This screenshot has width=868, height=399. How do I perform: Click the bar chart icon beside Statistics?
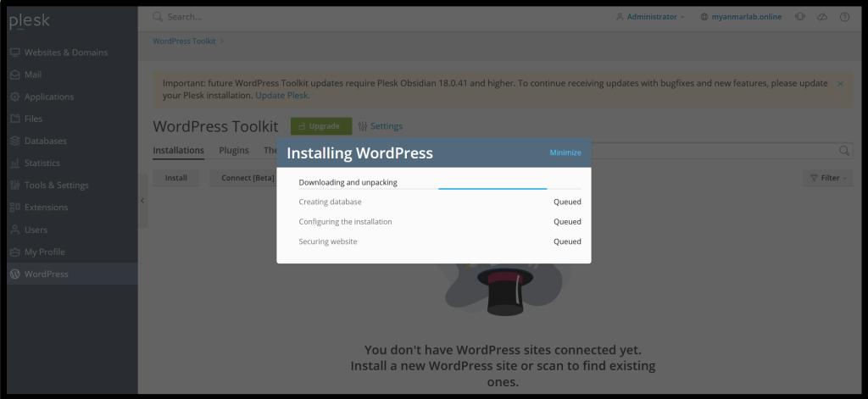(x=15, y=163)
